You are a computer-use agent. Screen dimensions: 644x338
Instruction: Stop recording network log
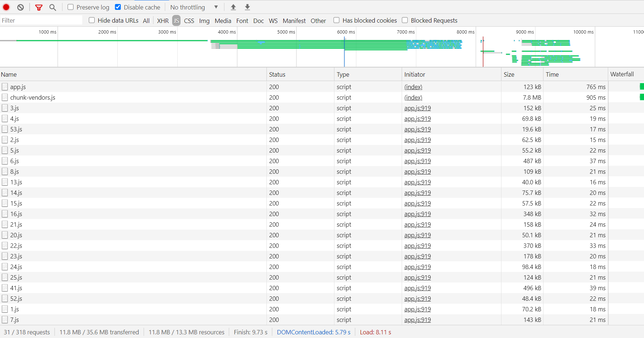point(6,7)
